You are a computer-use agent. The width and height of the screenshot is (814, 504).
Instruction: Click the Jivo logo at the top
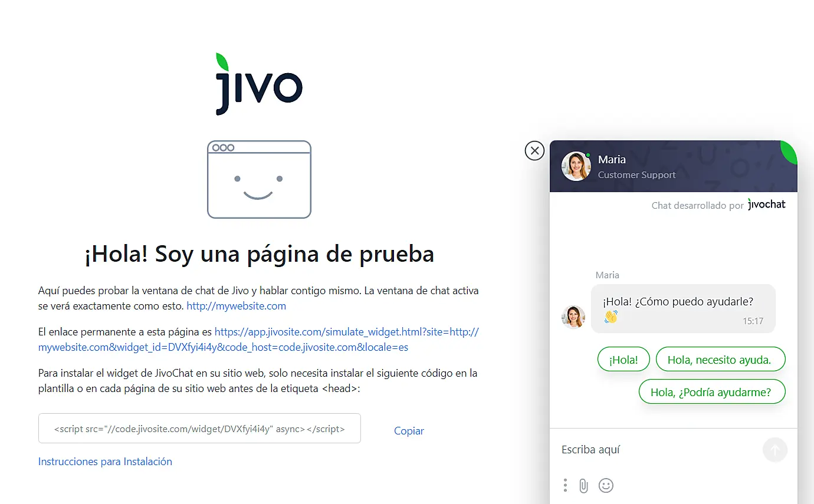pyautogui.click(x=259, y=84)
